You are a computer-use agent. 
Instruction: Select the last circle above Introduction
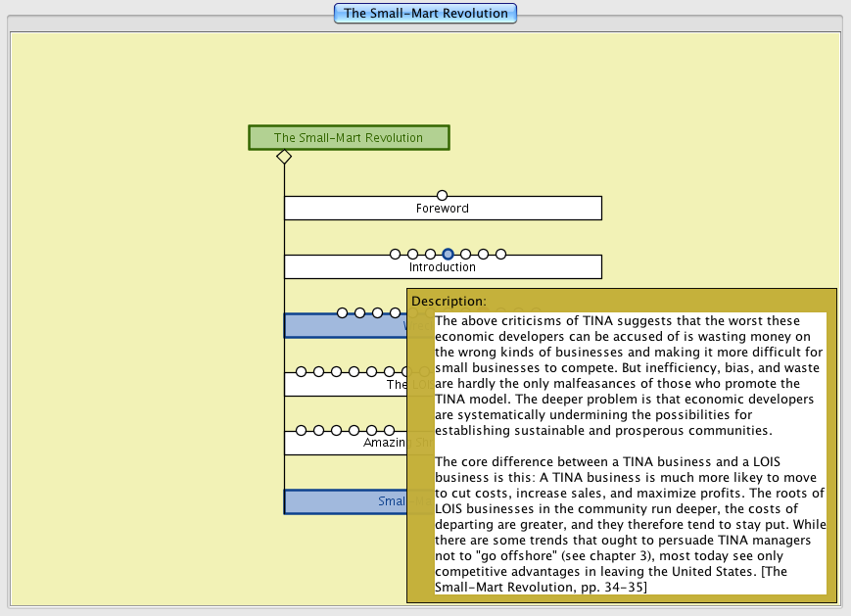point(500,255)
